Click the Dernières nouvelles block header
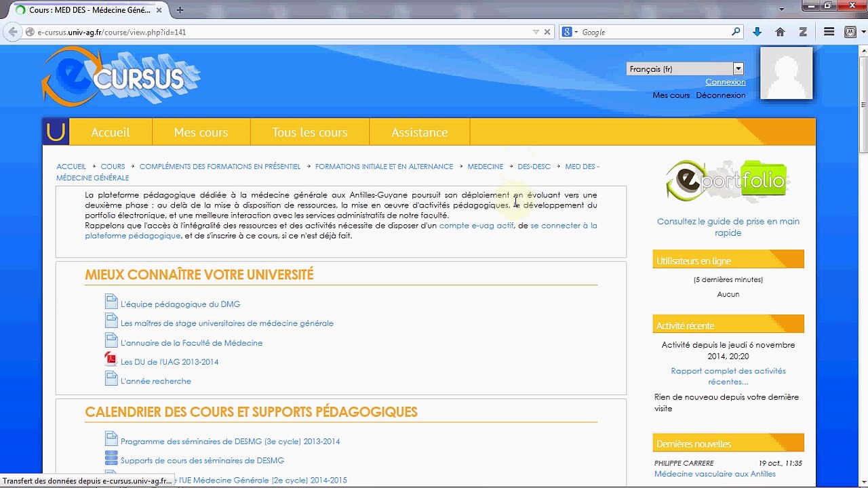The width and height of the screenshot is (868, 488). [728, 444]
